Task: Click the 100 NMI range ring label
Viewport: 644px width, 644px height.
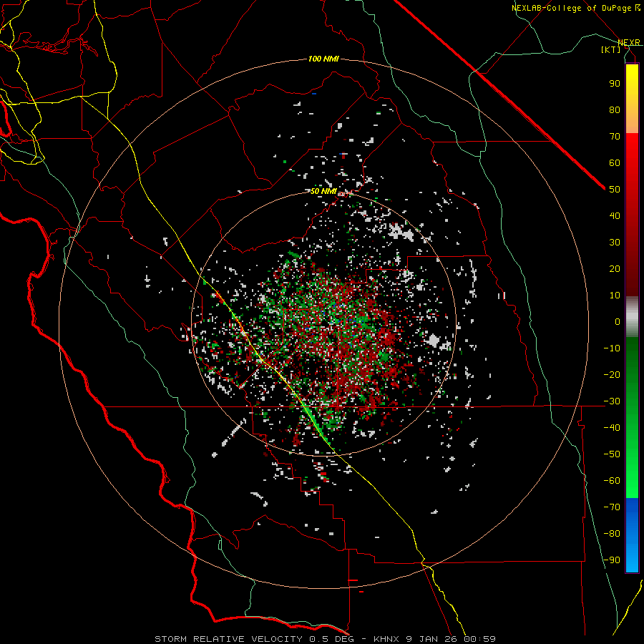Action: (x=323, y=59)
